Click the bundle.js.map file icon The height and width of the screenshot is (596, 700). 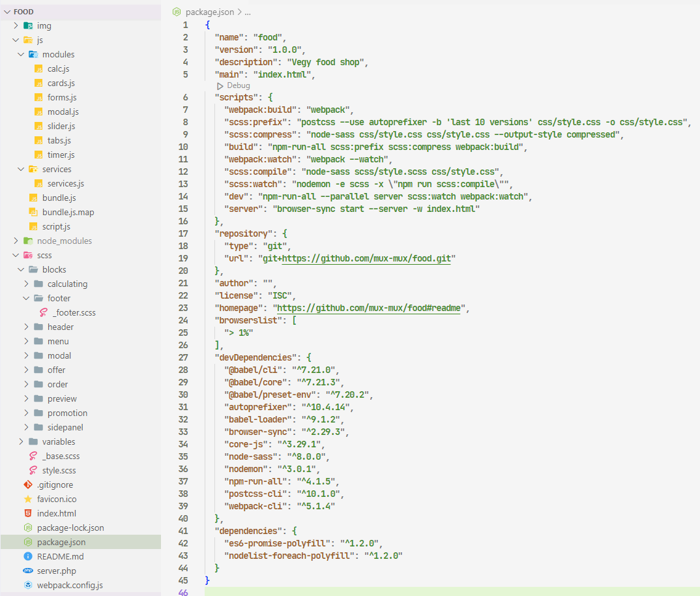pyautogui.click(x=33, y=212)
